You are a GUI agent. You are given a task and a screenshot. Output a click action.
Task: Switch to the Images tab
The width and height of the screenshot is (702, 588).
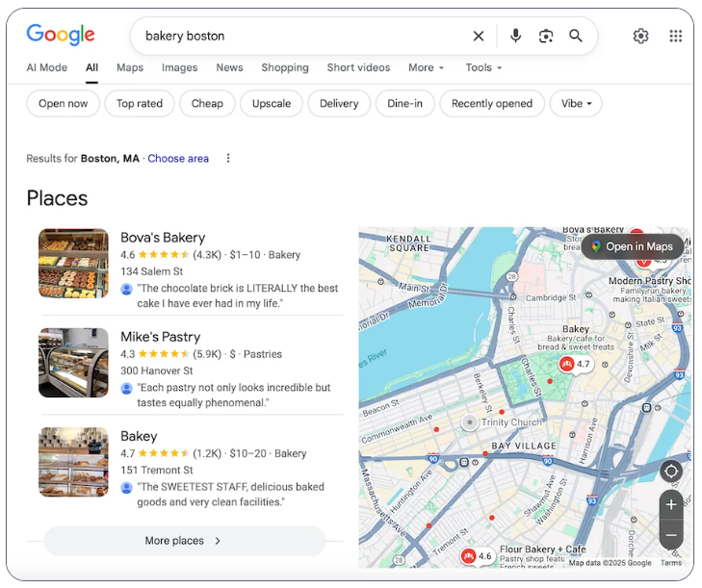click(179, 67)
